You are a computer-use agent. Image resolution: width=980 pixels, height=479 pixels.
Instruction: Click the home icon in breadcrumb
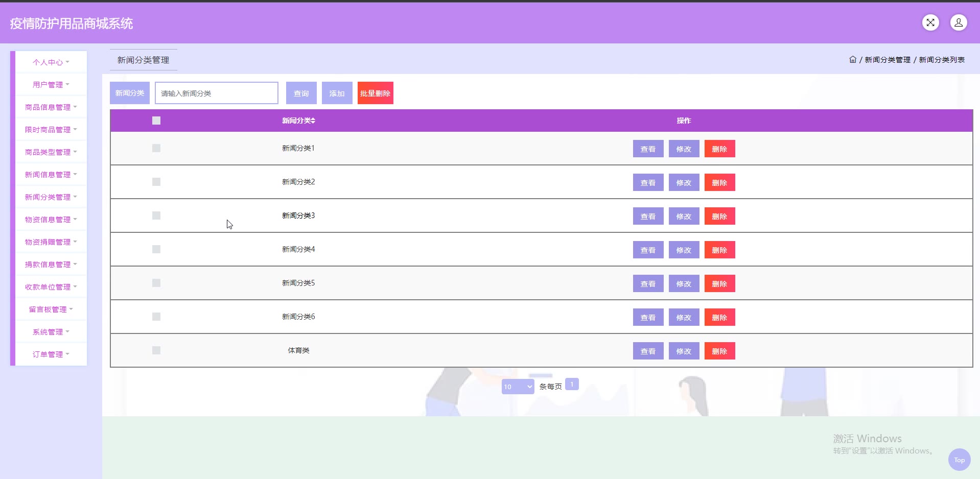(853, 60)
